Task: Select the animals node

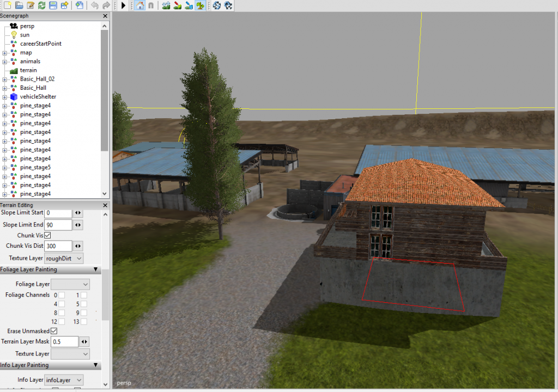Action: pyautogui.click(x=31, y=61)
